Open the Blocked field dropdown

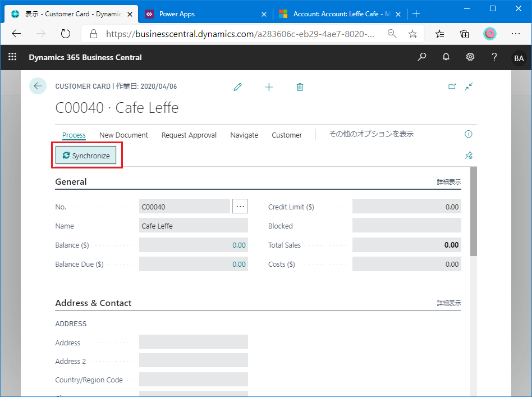pyautogui.click(x=406, y=226)
